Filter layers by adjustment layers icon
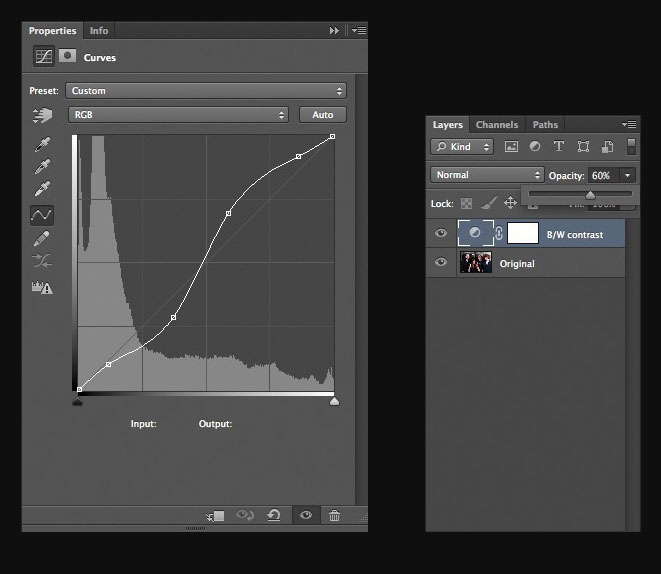Screen dimensions: 661x574 [x=535, y=146]
